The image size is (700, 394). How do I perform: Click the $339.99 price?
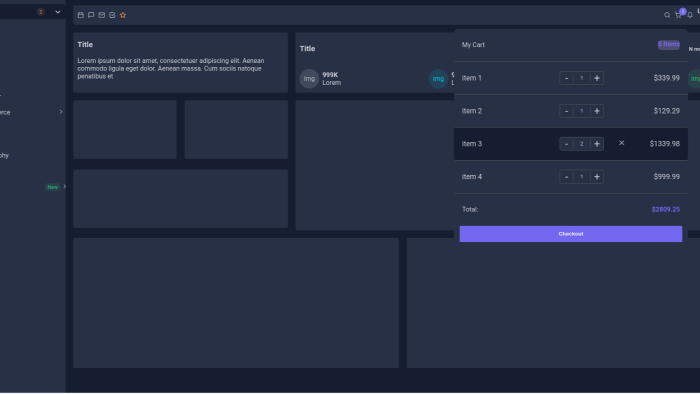click(x=667, y=78)
